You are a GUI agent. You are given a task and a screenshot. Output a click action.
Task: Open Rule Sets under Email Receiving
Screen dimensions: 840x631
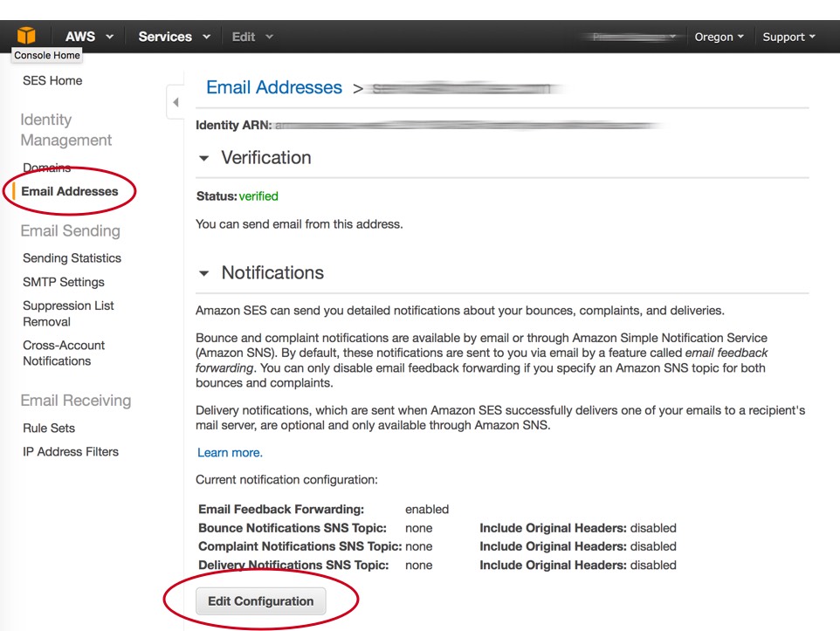click(x=49, y=428)
